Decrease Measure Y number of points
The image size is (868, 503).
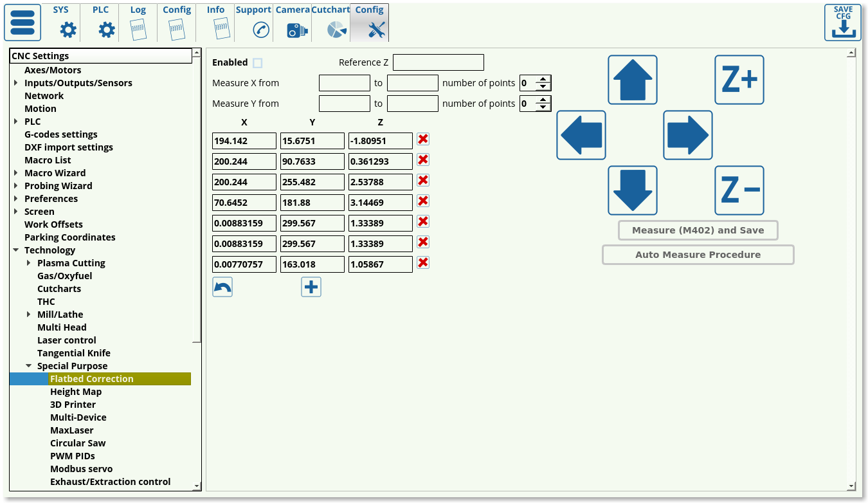click(x=543, y=107)
